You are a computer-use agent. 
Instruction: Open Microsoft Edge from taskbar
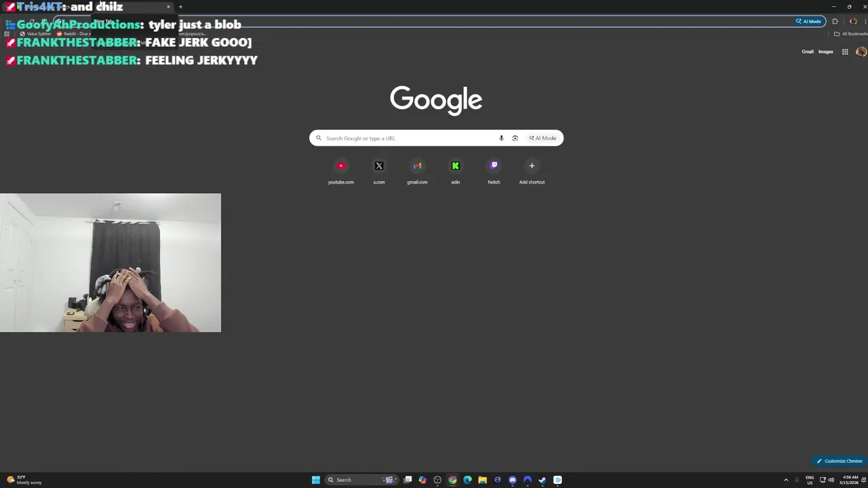click(x=467, y=480)
